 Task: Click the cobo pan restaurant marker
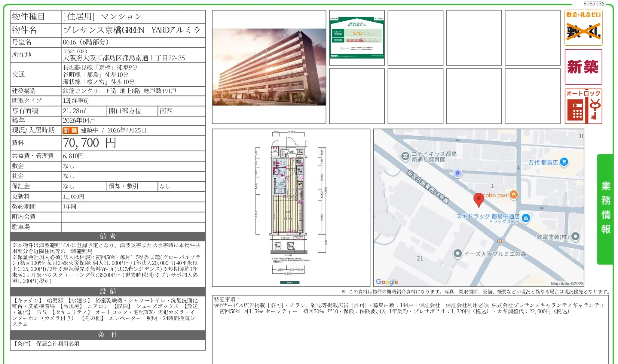point(513,195)
